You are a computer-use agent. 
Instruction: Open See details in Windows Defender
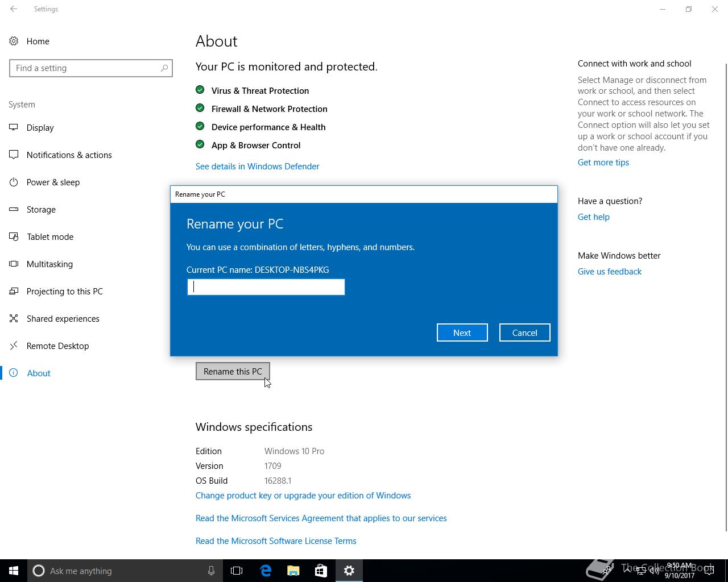click(x=257, y=167)
